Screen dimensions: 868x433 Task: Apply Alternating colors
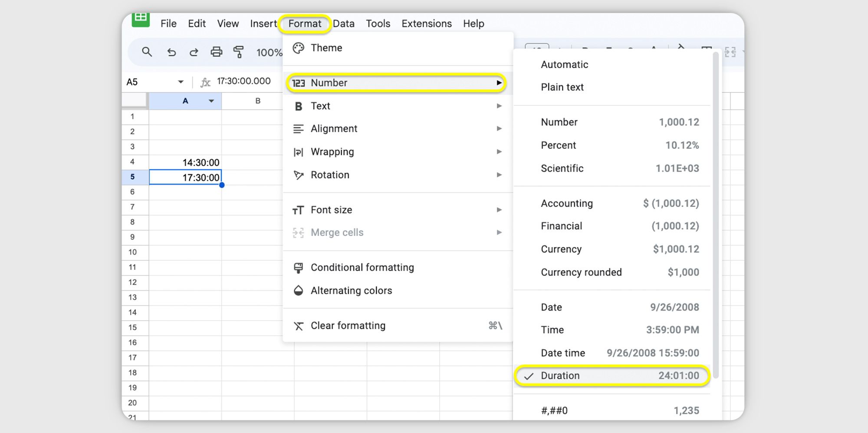click(x=351, y=290)
